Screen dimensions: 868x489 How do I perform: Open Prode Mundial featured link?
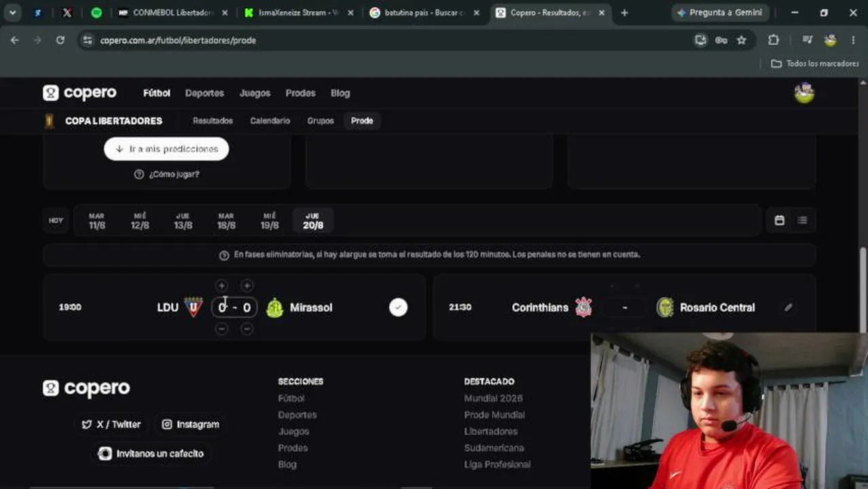click(494, 415)
